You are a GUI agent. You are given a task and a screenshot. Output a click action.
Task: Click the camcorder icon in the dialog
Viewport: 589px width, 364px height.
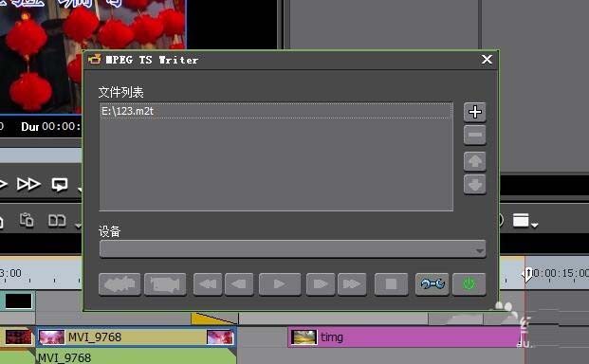pyautogui.click(x=165, y=284)
